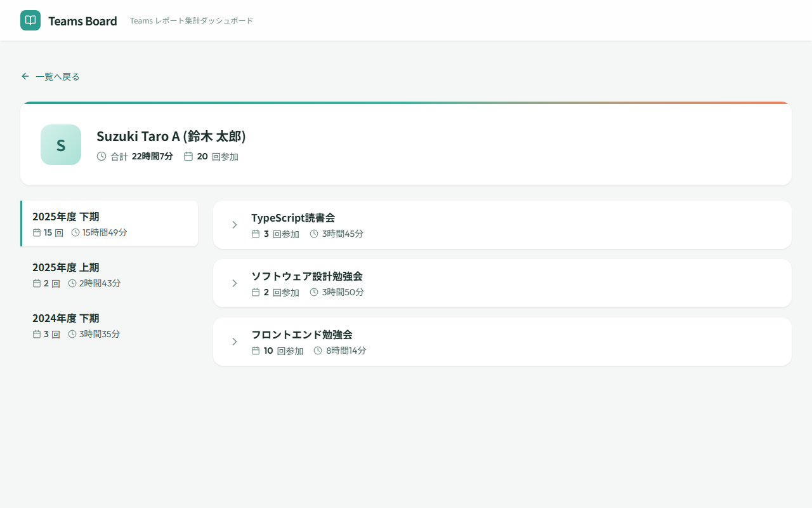Click the calendar icon beside 20 回参加
The image size is (812, 508).
[x=188, y=156]
